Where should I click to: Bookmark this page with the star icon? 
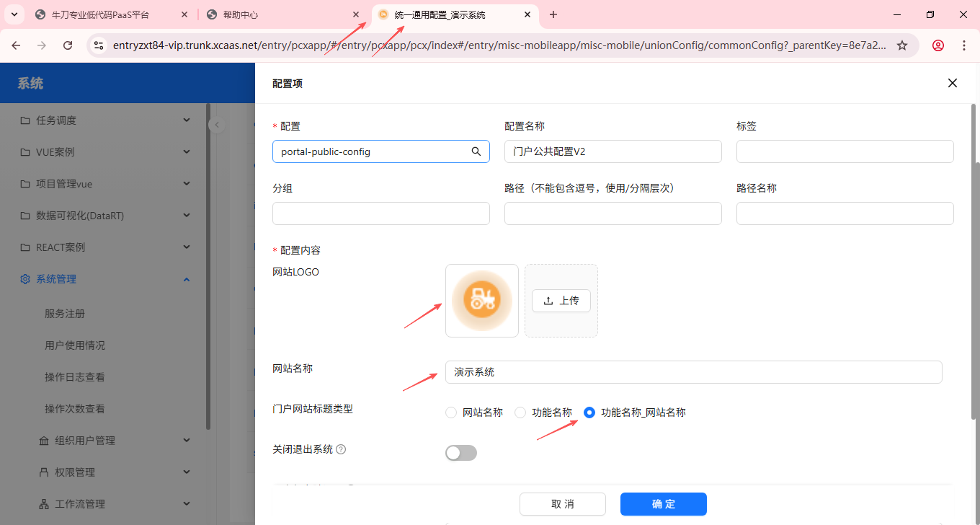[x=901, y=45]
